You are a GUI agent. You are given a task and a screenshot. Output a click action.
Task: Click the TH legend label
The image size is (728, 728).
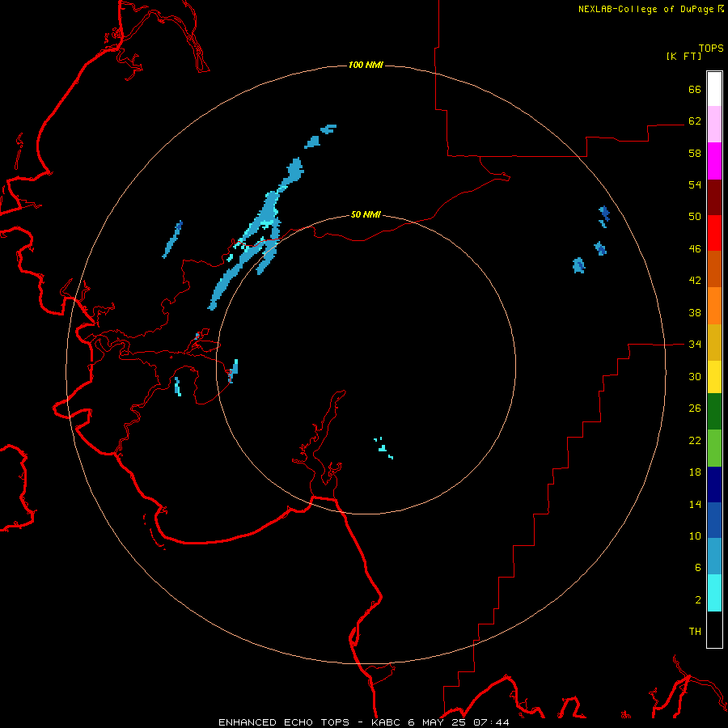coord(695,632)
